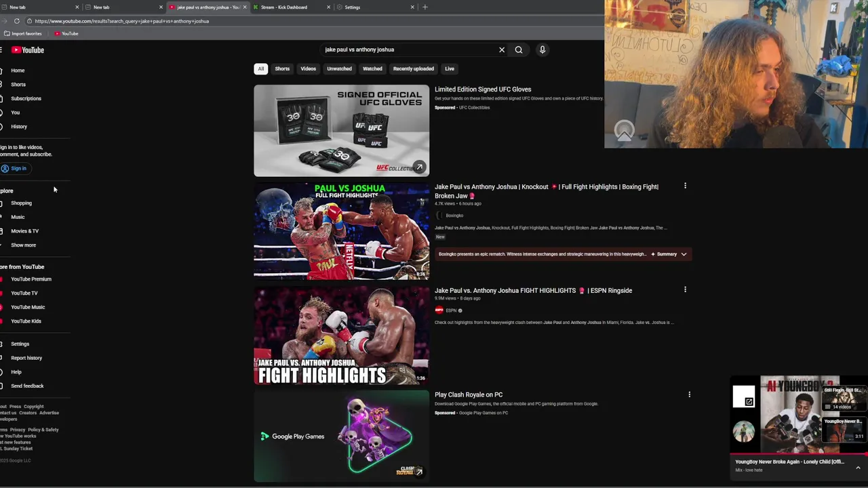The height and width of the screenshot is (488, 868).
Task: Close the Stream - Kick Dashboard tab
Action: pos(329,7)
